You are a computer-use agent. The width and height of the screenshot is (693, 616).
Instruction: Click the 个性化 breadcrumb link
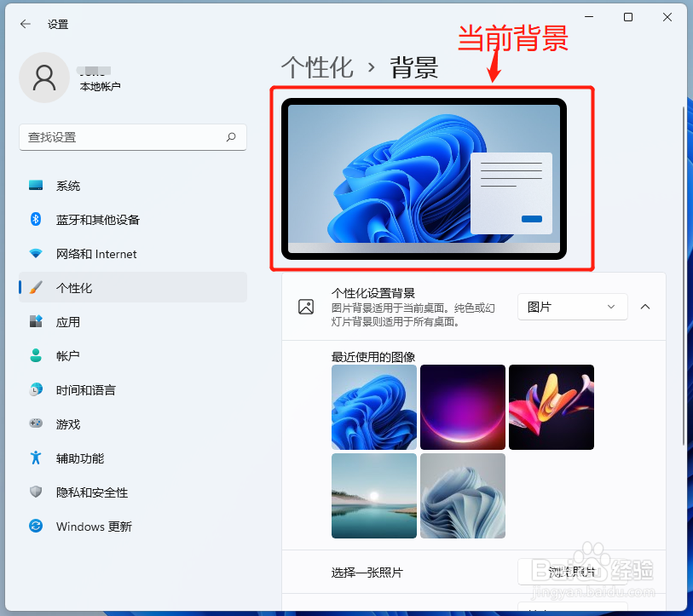pyautogui.click(x=317, y=67)
